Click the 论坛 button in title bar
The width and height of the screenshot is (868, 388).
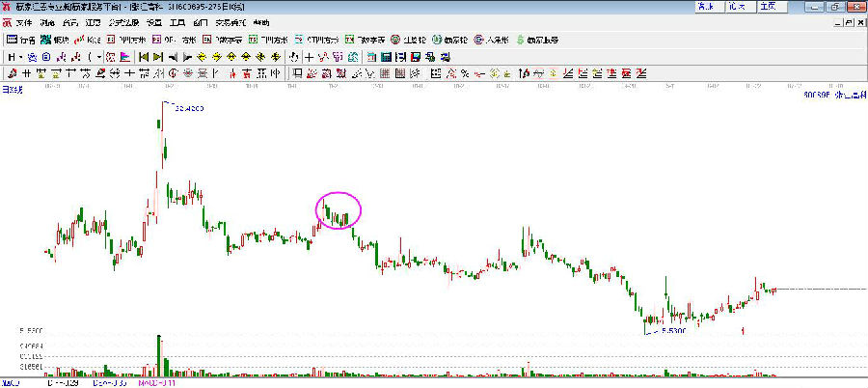(738, 6)
